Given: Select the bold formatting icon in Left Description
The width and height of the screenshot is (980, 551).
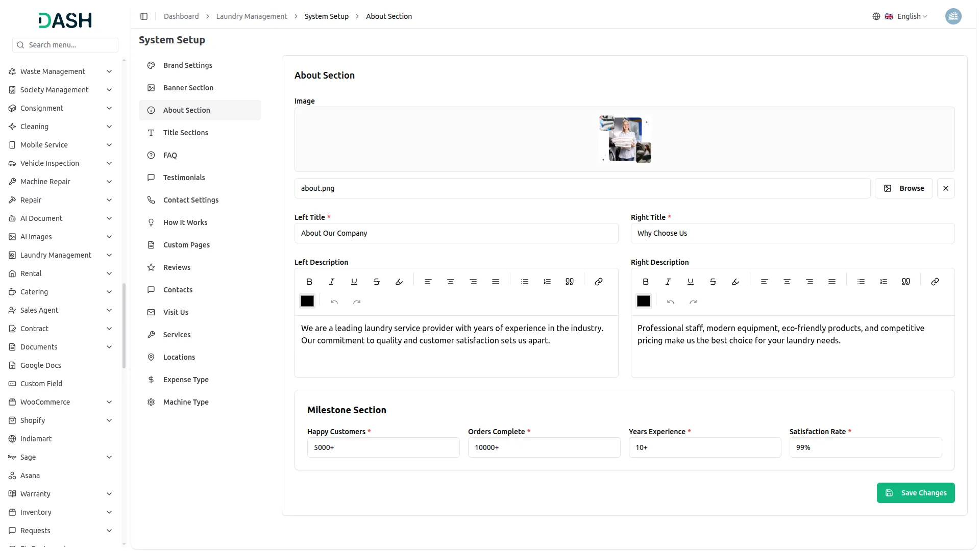Looking at the screenshot, I should tap(309, 281).
